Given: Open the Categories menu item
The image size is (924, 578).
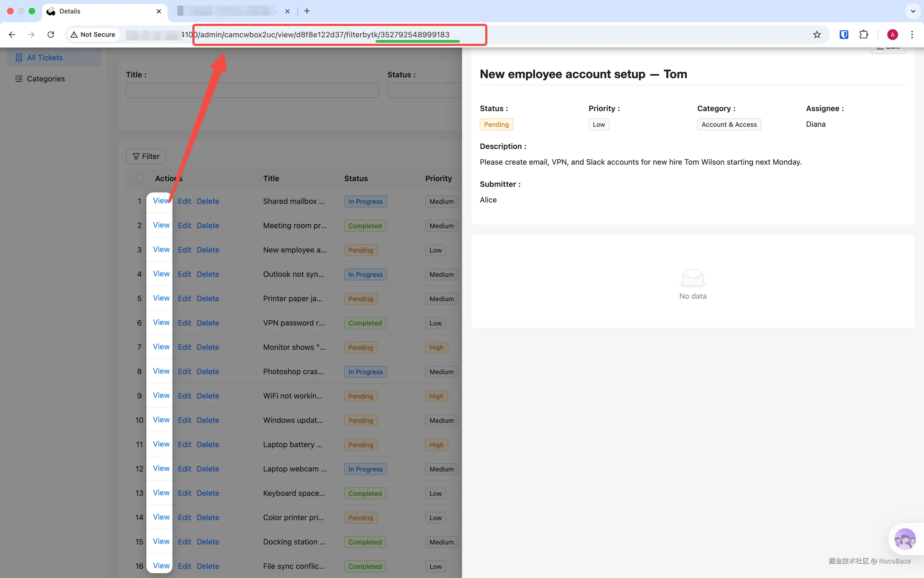Looking at the screenshot, I should coord(45,79).
